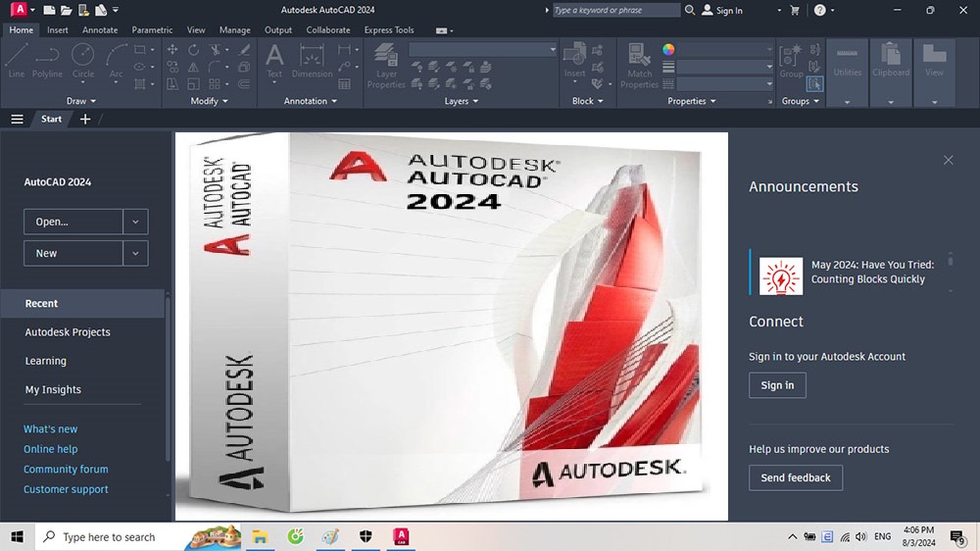Click the Text annotation tool

point(274,62)
